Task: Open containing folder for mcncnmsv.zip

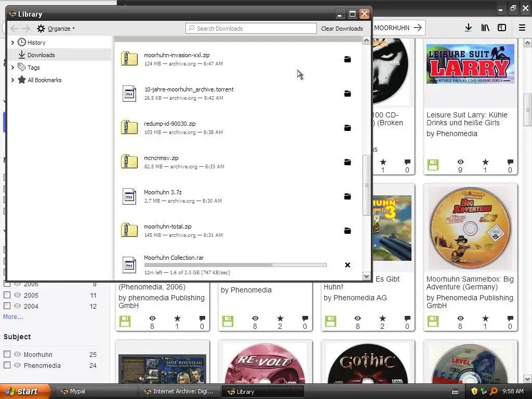Action: point(348,162)
